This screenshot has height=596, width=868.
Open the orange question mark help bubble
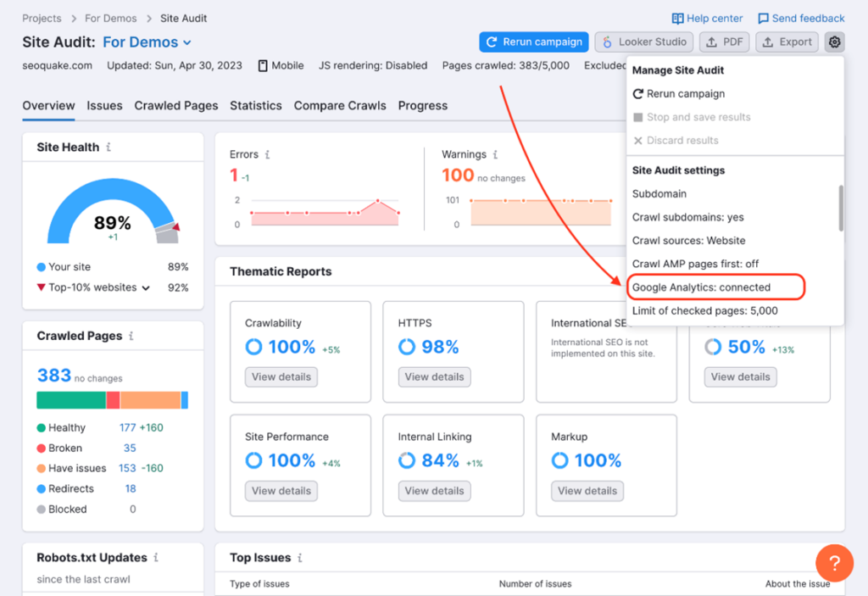tap(834, 563)
